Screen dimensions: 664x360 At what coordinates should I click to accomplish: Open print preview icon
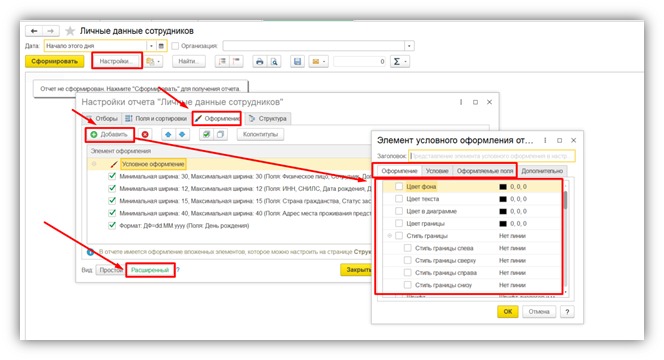274,61
